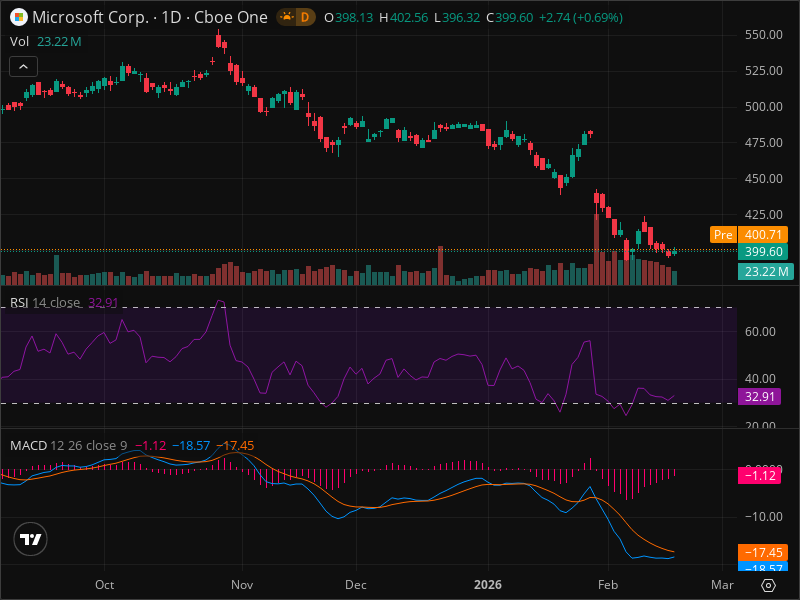Click the high value H402.56 in header

point(403,17)
